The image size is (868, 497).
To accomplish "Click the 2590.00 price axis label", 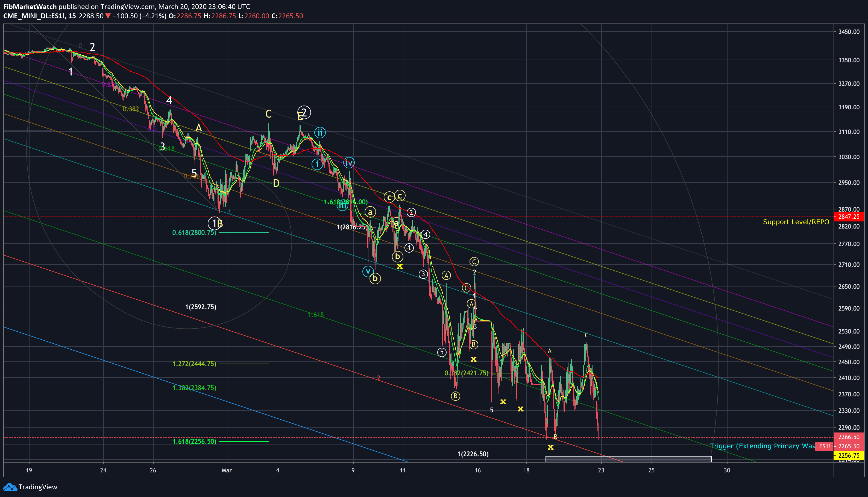I will (x=849, y=308).
